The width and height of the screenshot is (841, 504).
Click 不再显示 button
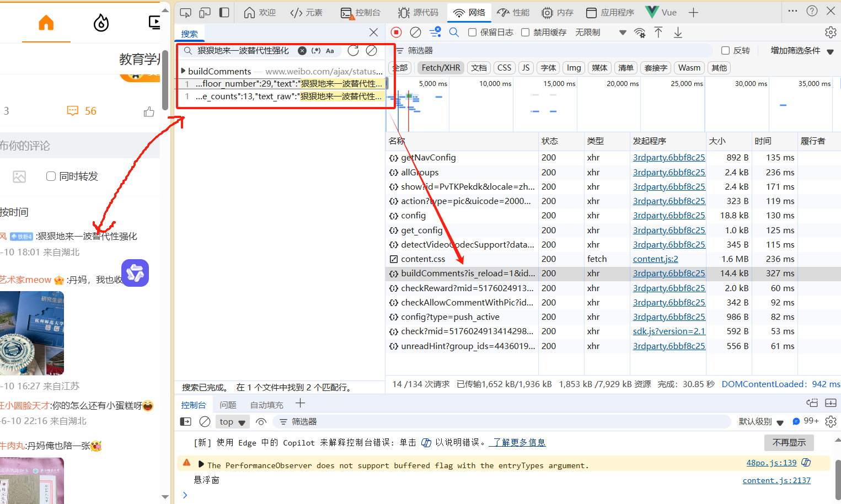789,442
